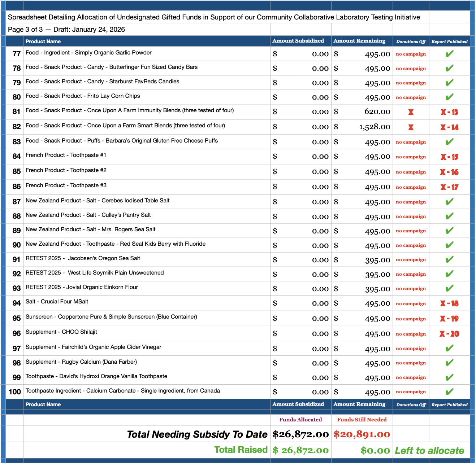The image size is (476, 464).
Task: Click the green checkmark in row 100
Action: [x=449, y=392]
